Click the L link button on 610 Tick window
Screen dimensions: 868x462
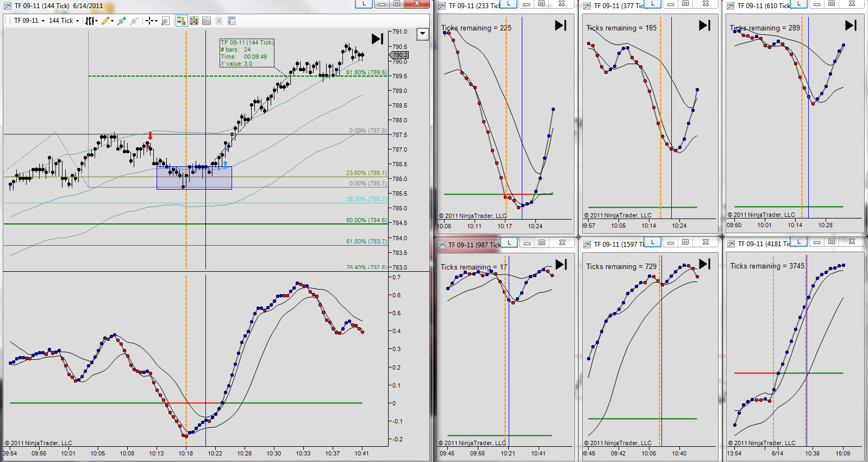(798, 3)
